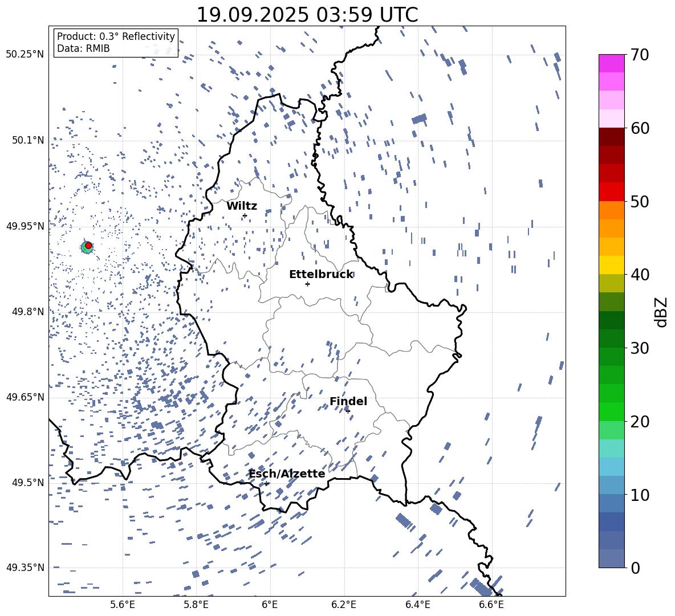
Task: Click the 49.5°N latitude label
Action: point(27,482)
